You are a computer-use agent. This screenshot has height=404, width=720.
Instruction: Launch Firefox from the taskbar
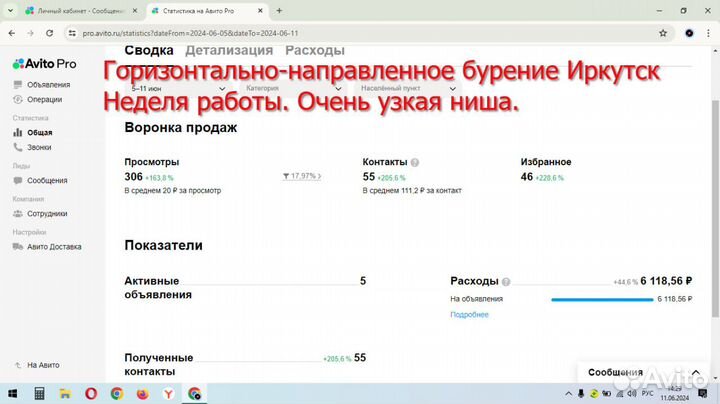point(142,393)
